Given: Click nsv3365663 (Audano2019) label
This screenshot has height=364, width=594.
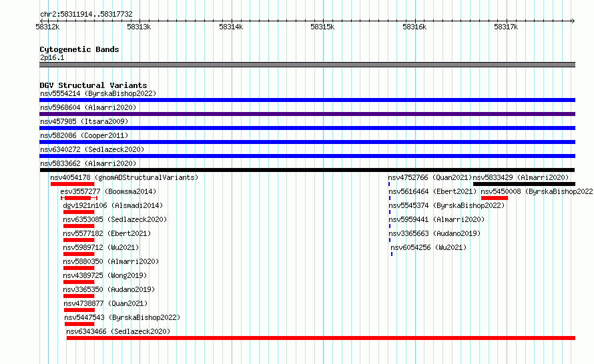Looking at the screenshot, I should coord(434,233).
